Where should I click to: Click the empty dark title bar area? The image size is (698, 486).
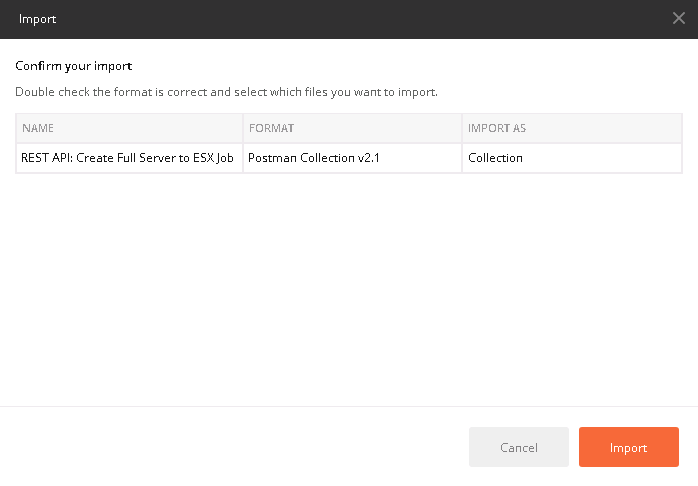point(356,19)
